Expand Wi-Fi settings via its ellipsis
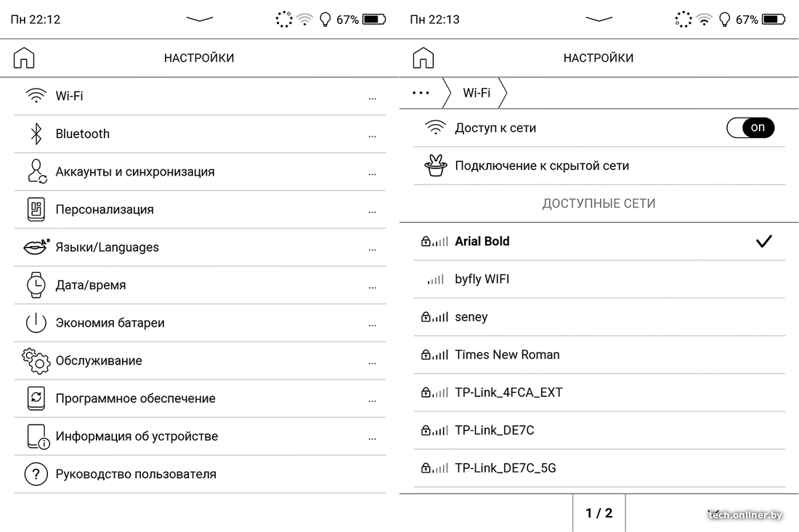799x532 pixels. click(372, 97)
